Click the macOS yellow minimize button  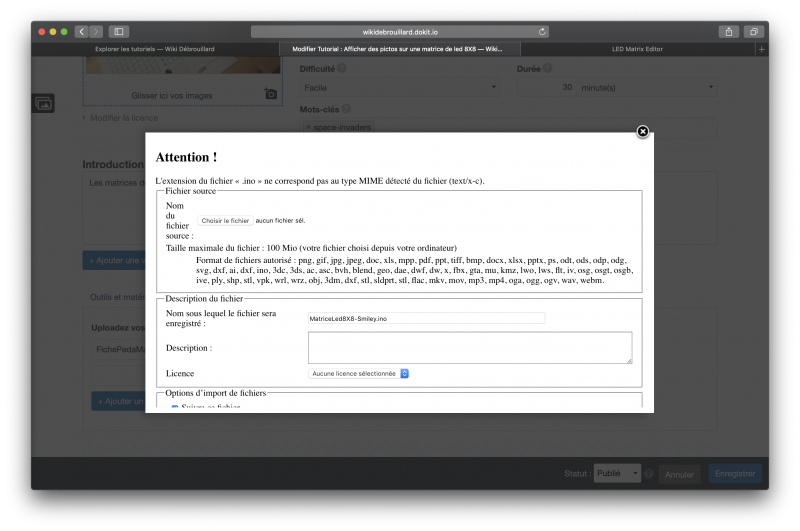point(53,32)
